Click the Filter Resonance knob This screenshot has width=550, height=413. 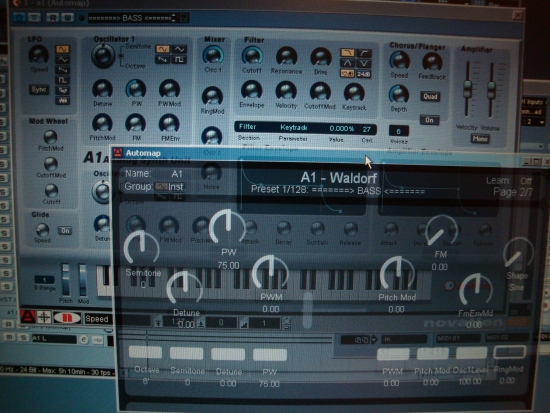tap(286, 56)
